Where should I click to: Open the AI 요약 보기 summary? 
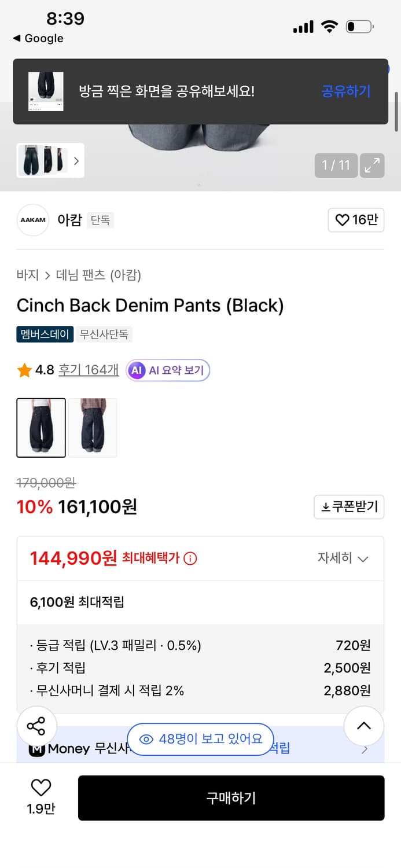pos(168,369)
